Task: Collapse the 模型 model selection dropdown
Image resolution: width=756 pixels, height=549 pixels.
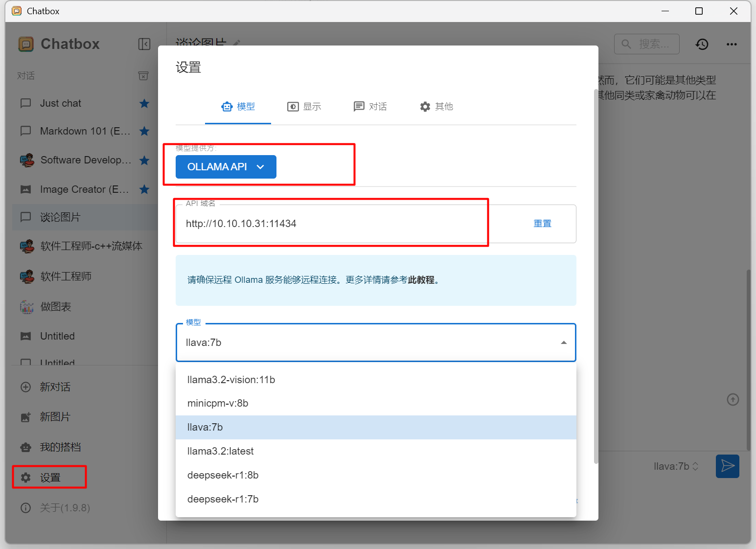Action: tap(563, 343)
